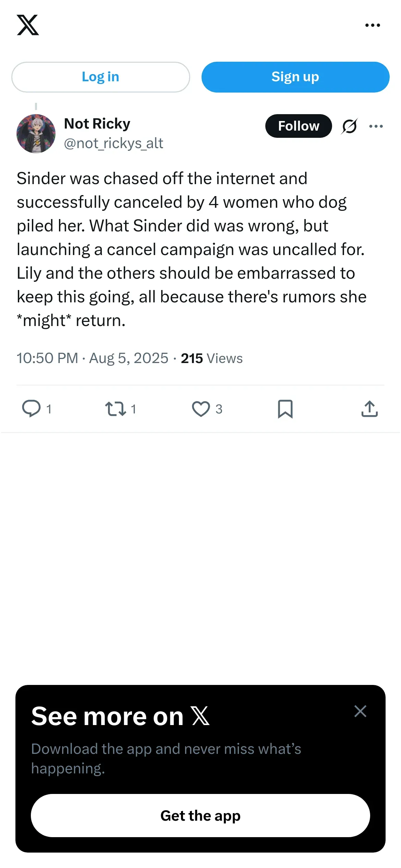The image size is (401, 868).
Task: Click the X logo in the header
Action: 28,25
